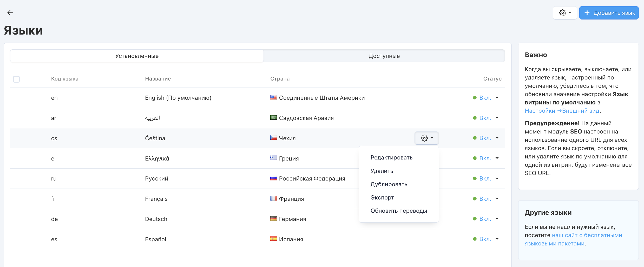Select Редактировать from the context menu
The width and height of the screenshot is (644, 267).
tap(391, 158)
